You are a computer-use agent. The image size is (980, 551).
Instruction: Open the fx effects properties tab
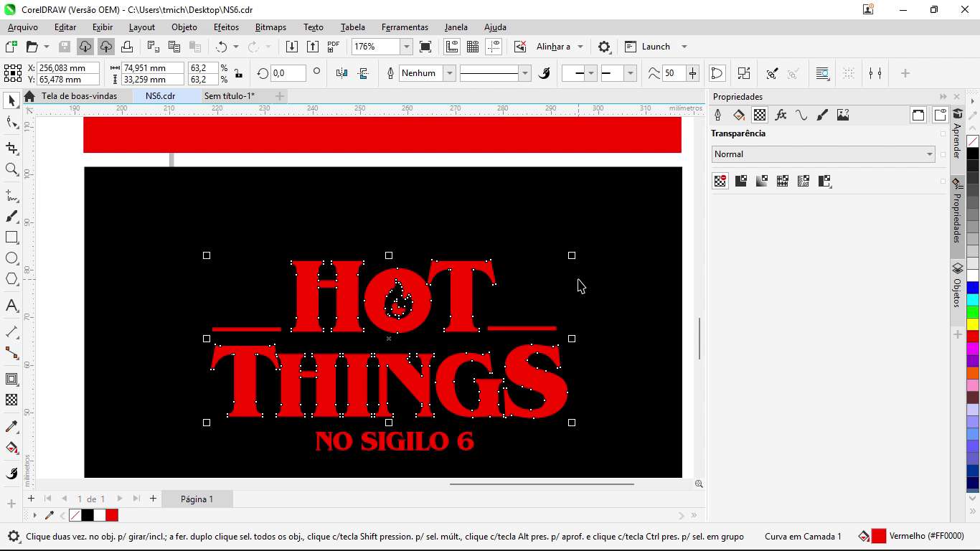(781, 115)
